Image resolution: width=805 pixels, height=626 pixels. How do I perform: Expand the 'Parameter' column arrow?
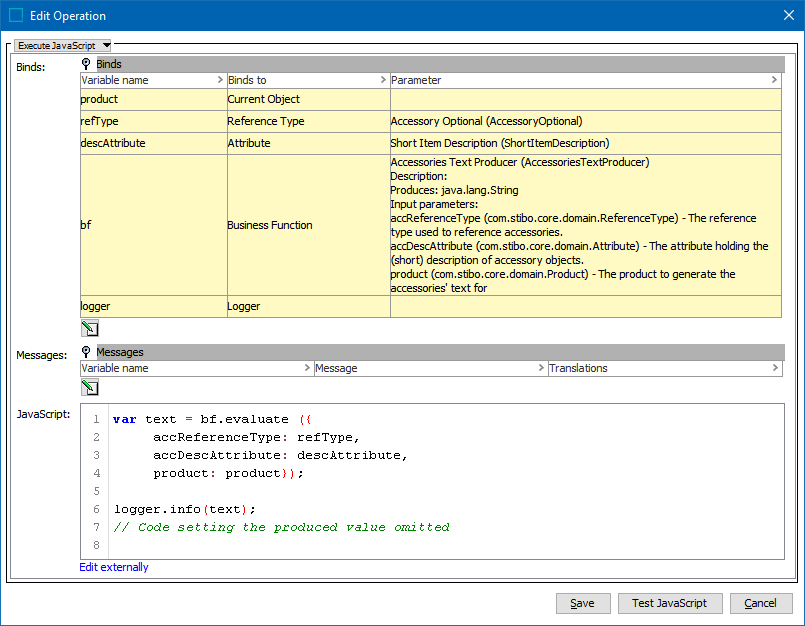pos(774,80)
